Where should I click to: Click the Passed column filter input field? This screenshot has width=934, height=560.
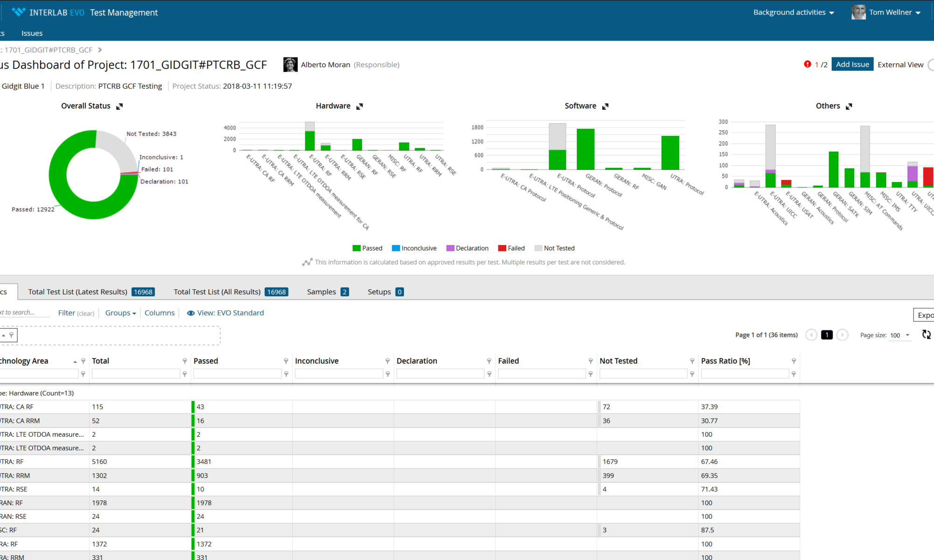pyautogui.click(x=237, y=374)
